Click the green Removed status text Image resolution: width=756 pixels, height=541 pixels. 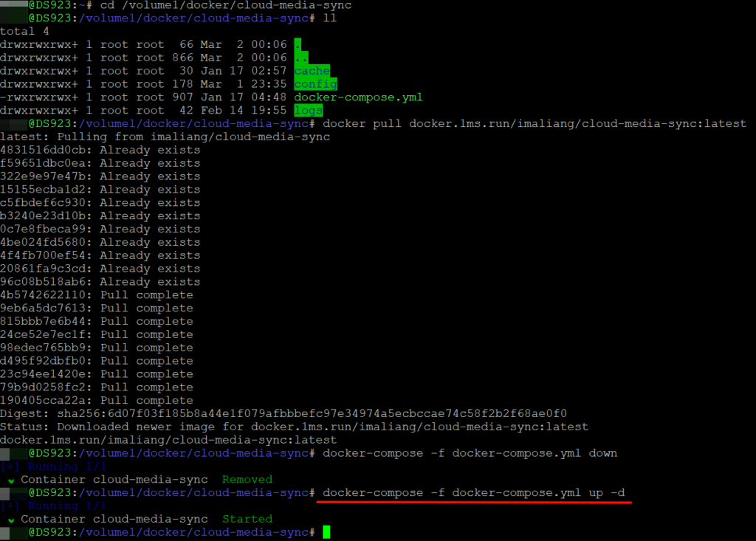247,480
